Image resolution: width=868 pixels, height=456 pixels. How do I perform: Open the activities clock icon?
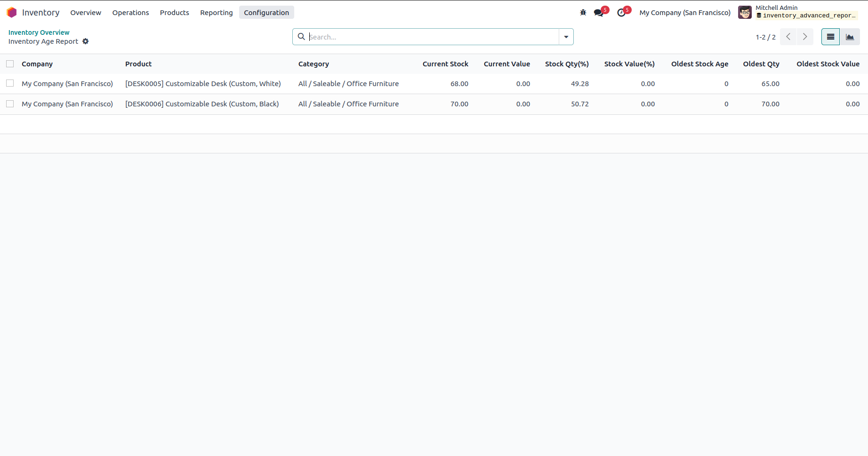(621, 13)
